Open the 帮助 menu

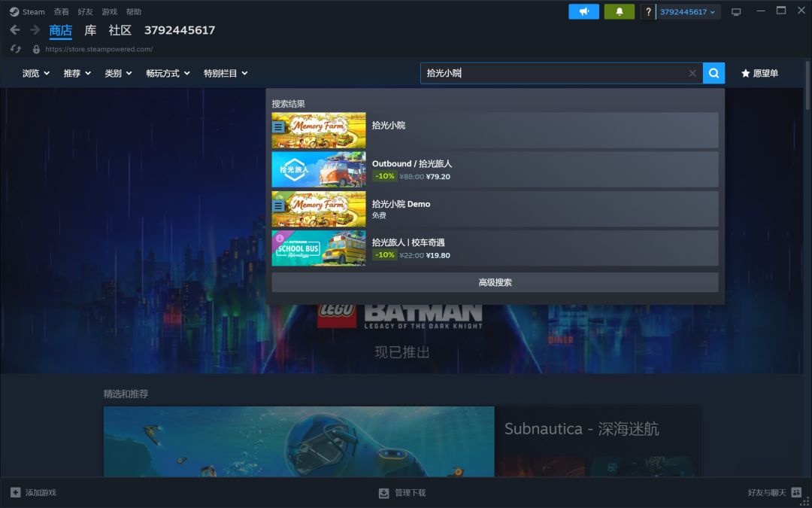click(x=134, y=11)
